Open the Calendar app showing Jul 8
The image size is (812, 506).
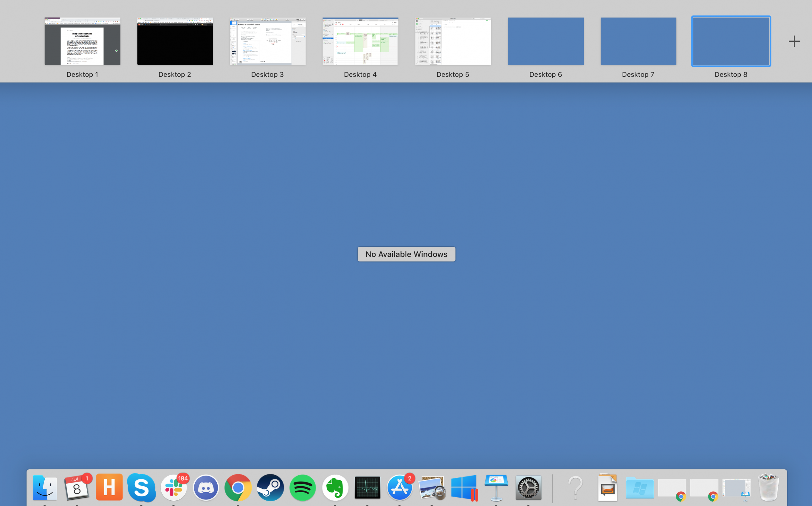point(77,487)
